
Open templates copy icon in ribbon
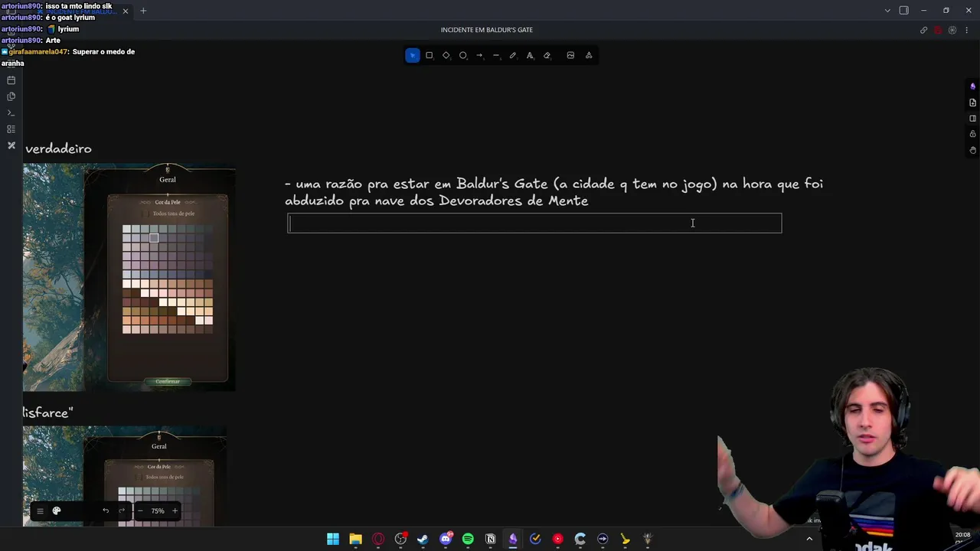click(11, 96)
